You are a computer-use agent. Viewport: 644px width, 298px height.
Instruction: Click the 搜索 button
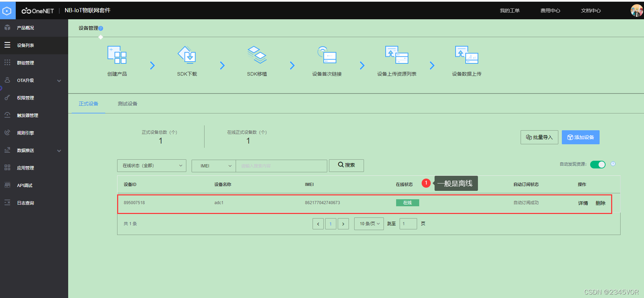click(346, 165)
